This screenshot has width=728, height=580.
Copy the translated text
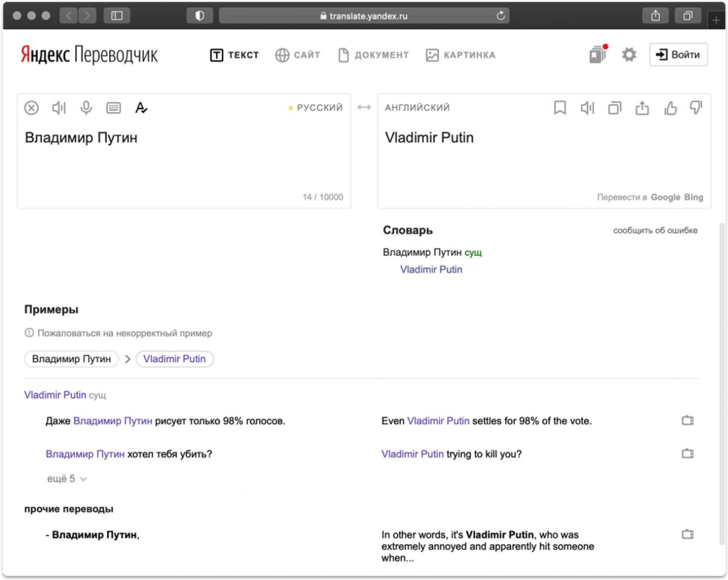615,107
